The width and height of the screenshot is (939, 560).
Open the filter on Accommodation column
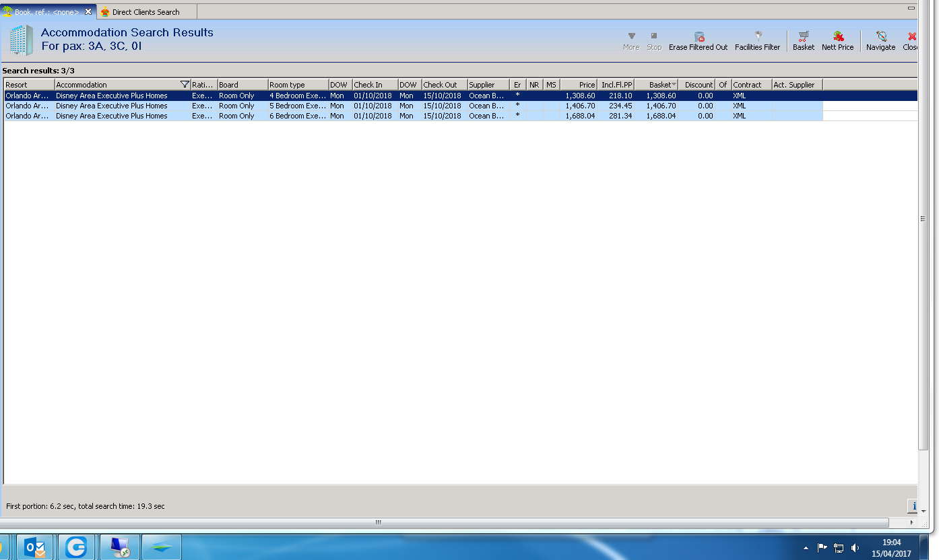pyautogui.click(x=185, y=85)
